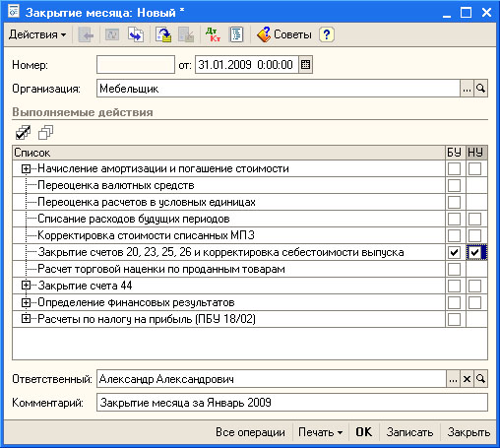
Task: Enable БУ checkbox for Закрытие счета 44
Action: (x=454, y=286)
